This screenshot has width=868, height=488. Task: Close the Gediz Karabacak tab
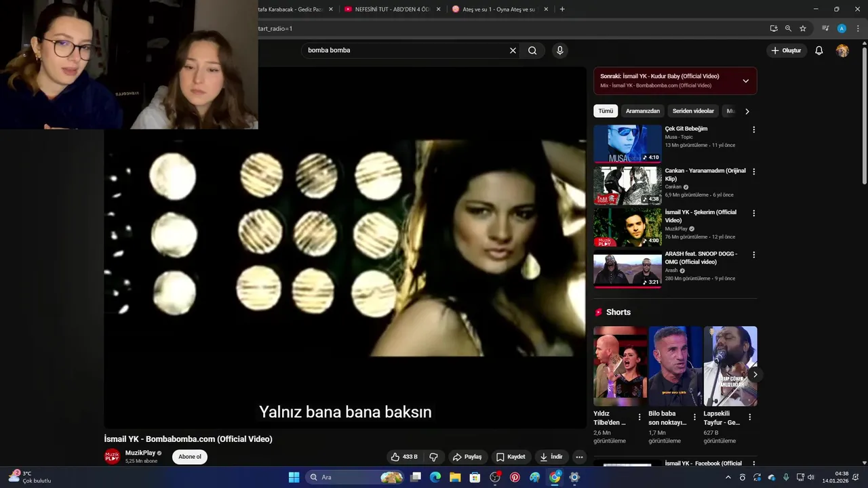click(x=331, y=9)
